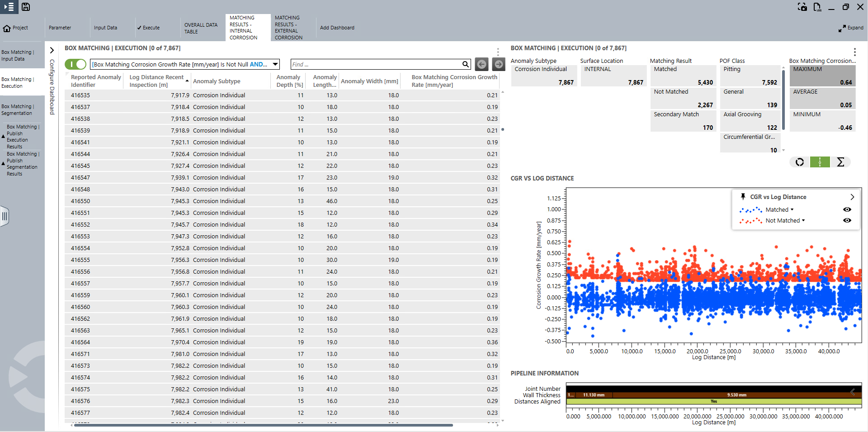This screenshot has width=868, height=432.
Task: Toggle the green filter on/off switch
Action: pyautogui.click(x=75, y=64)
